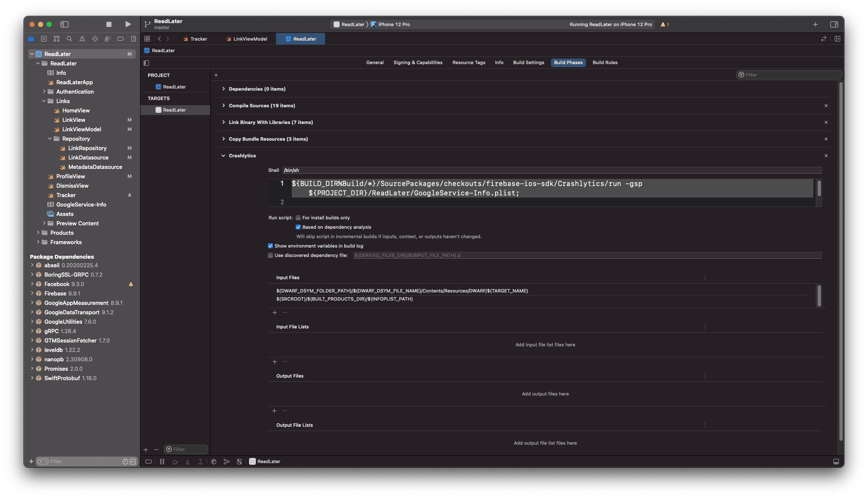Toggle the inspectors panel icon
Image resolution: width=868 pixels, height=499 pixels.
coord(834,24)
